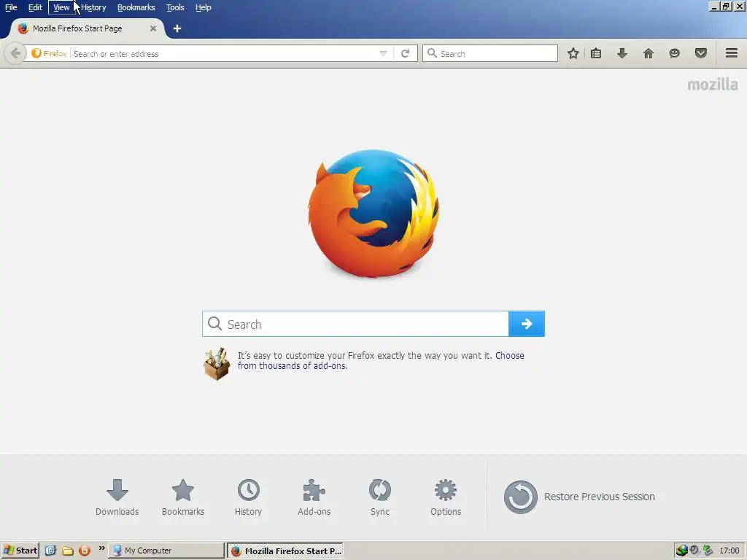Submit search with the blue arrow button
This screenshot has height=560, width=747.
[527, 324]
